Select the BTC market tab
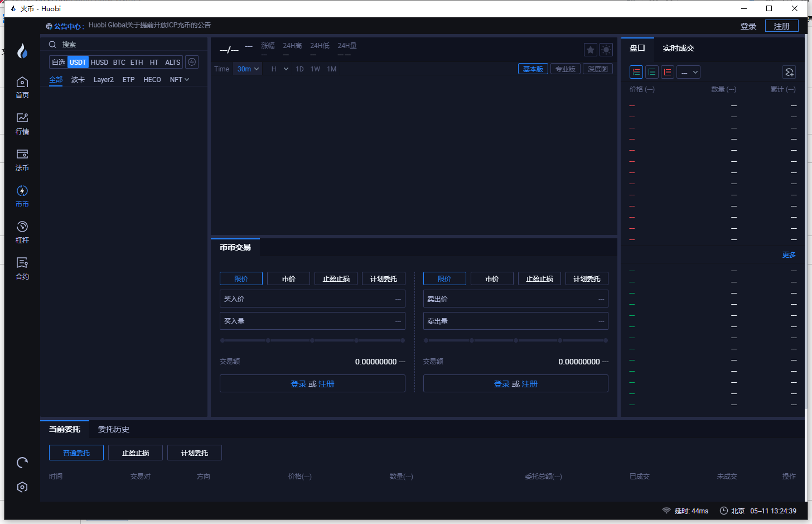This screenshot has height=524, width=812. [x=119, y=62]
